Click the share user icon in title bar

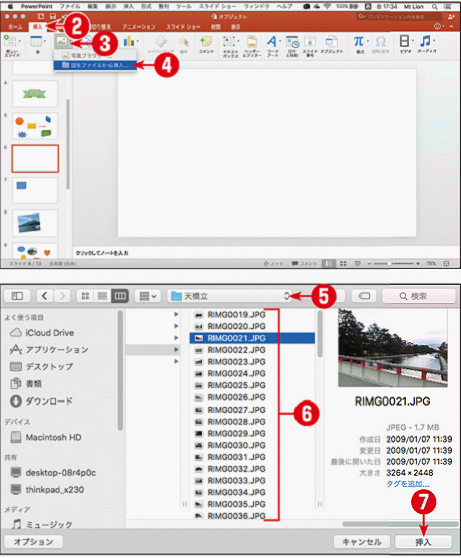coord(451,16)
